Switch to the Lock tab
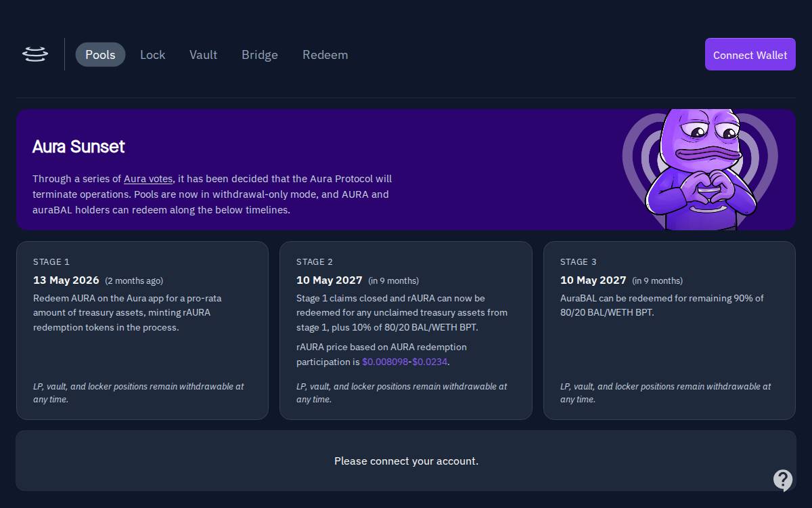The height and width of the screenshot is (508, 812). (x=152, y=55)
